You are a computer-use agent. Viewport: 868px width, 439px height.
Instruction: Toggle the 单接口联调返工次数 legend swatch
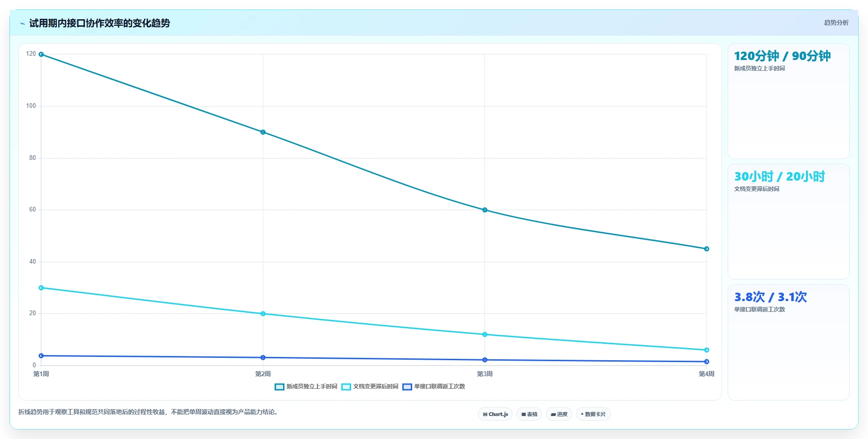click(407, 387)
